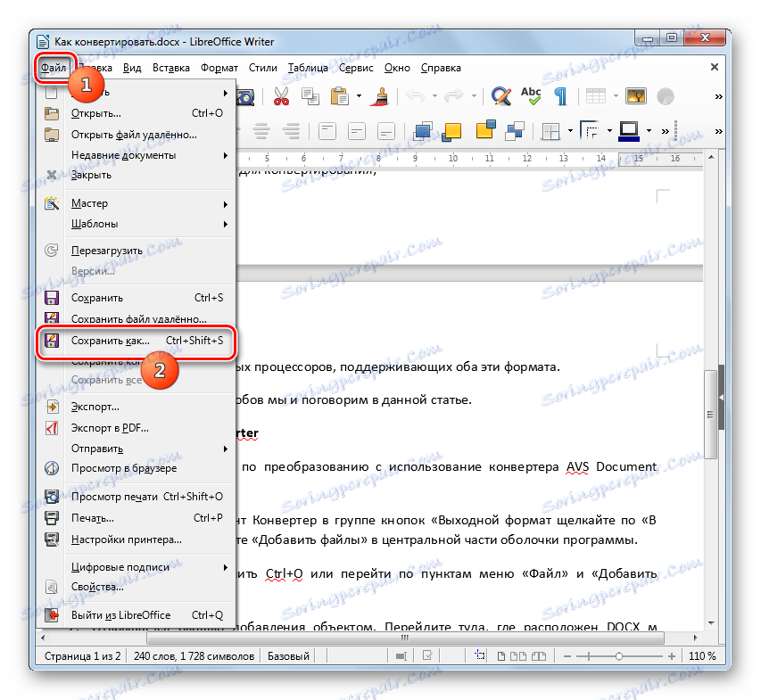Toggle Formatting Marks pilcrow button
Image resolution: width=761 pixels, height=700 pixels.
pyautogui.click(x=561, y=96)
